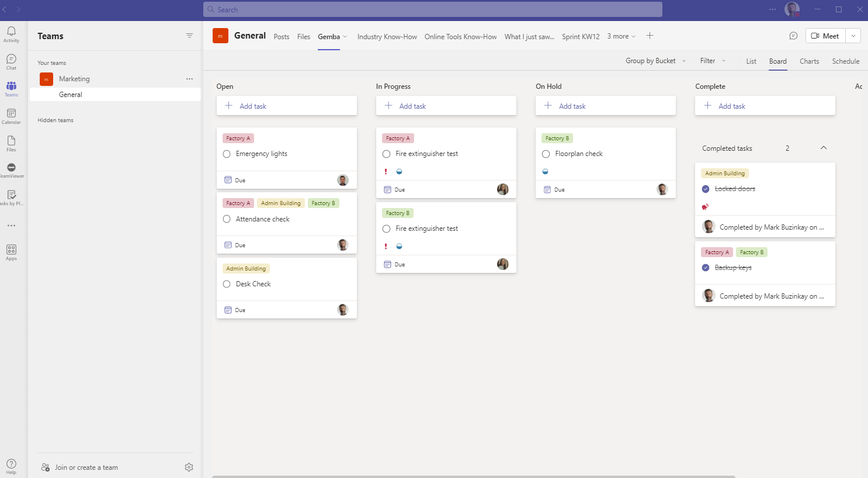Show more apps ellipsis in sidebar
Image resolution: width=868 pixels, height=478 pixels.
[x=11, y=226]
